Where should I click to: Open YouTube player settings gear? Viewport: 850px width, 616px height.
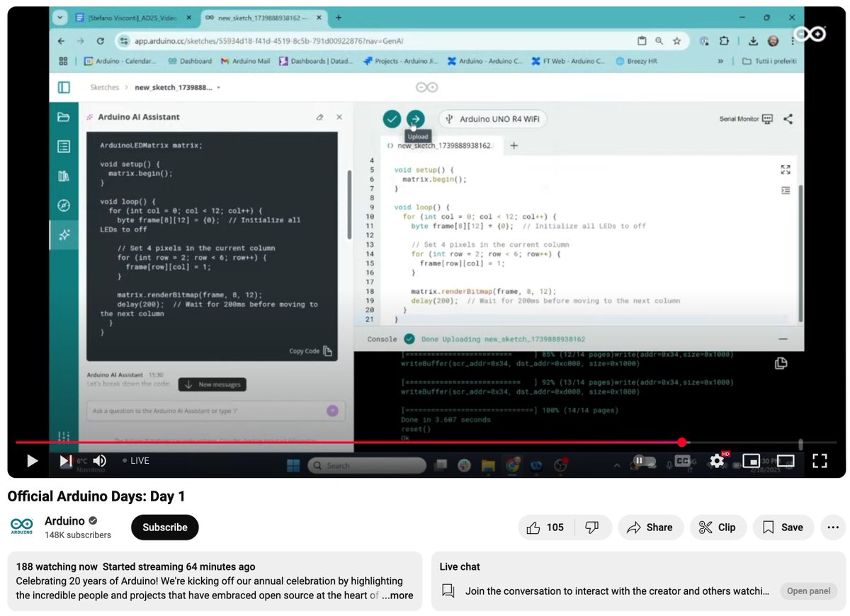tap(717, 461)
